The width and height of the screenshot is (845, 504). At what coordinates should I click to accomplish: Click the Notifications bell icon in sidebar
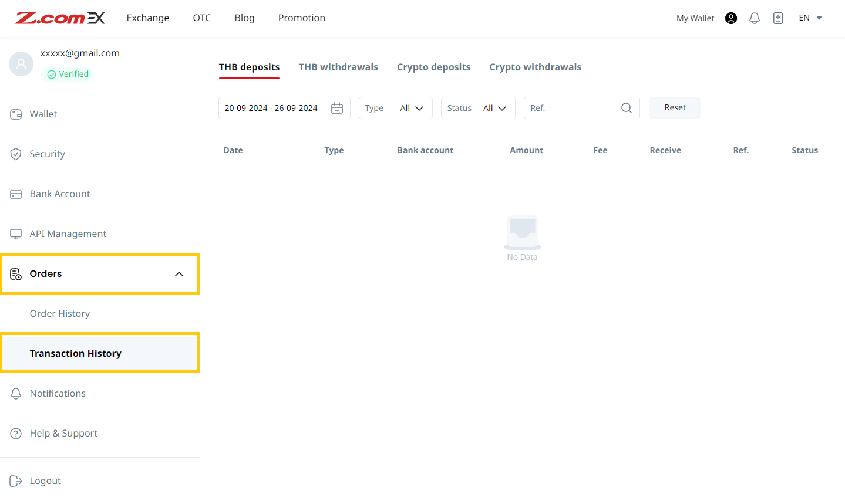tap(16, 394)
